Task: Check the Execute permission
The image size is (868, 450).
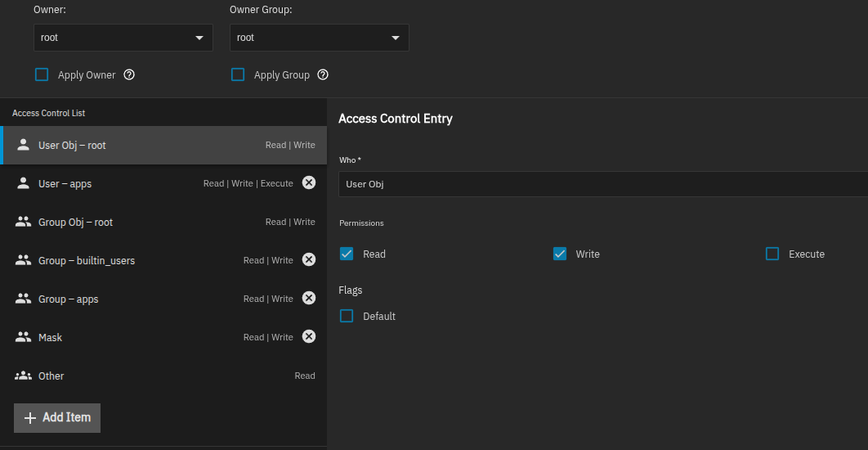Action: 772,254
